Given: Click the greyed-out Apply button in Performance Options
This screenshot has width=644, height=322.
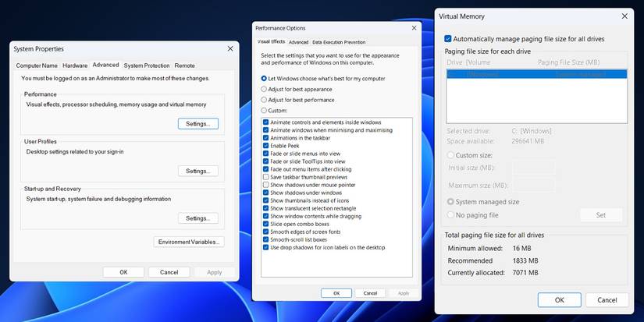Looking at the screenshot, I should [x=404, y=293].
